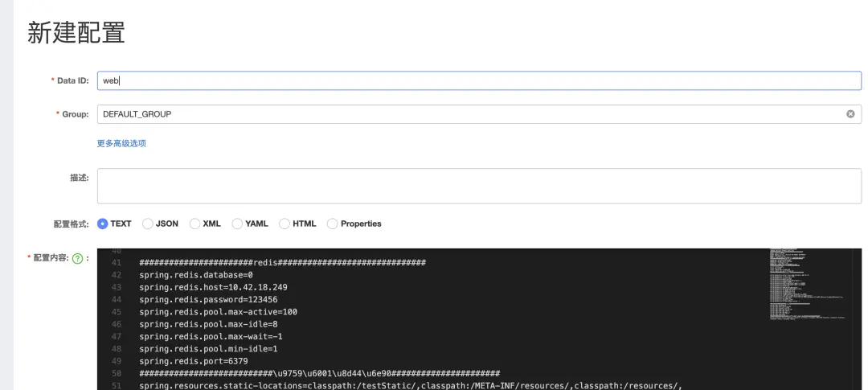Focus the Data ID input field
The width and height of the screenshot is (868, 390).
pyautogui.click(x=479, y=81)
